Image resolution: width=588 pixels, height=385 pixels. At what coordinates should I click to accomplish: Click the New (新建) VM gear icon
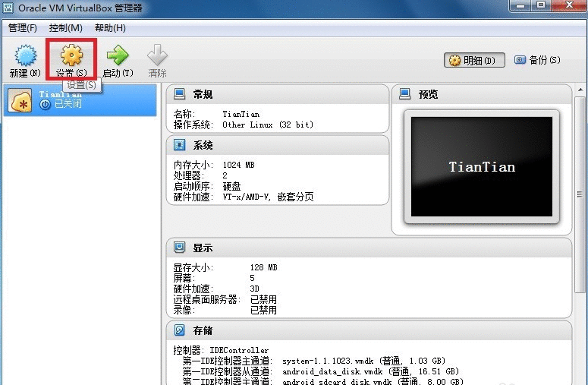tap(25, 55)
